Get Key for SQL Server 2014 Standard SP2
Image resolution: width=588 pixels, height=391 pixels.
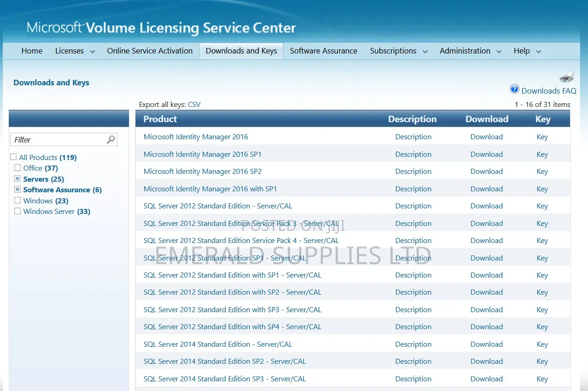tap(542, 361)
